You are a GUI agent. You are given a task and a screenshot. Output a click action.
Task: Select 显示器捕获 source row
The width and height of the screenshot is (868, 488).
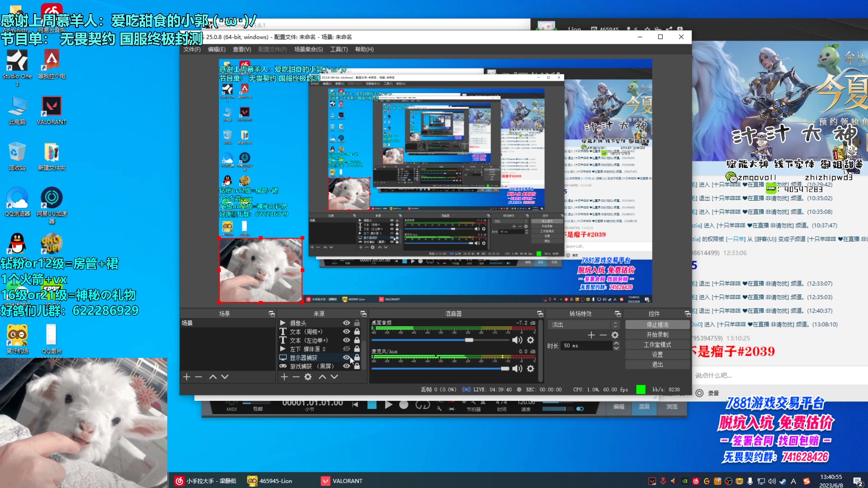pos(319,357)
